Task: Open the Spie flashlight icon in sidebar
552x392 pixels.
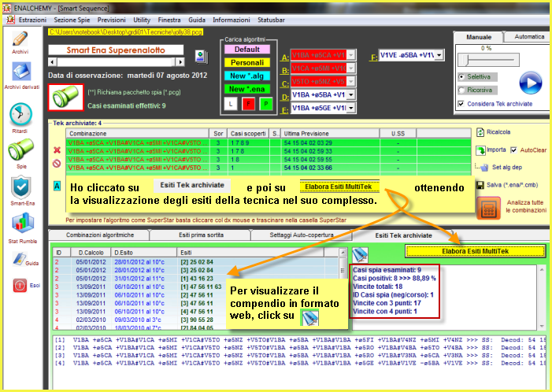Action: [x=20, y=150]
